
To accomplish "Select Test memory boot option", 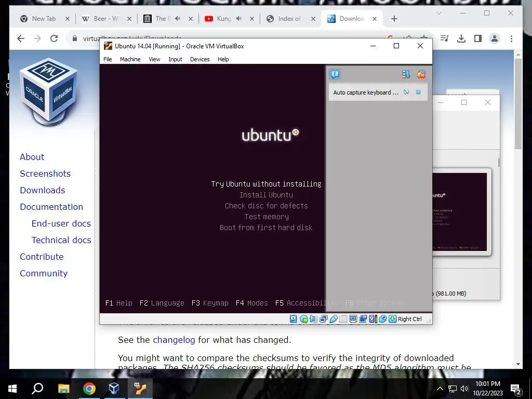I will [267, 217].
